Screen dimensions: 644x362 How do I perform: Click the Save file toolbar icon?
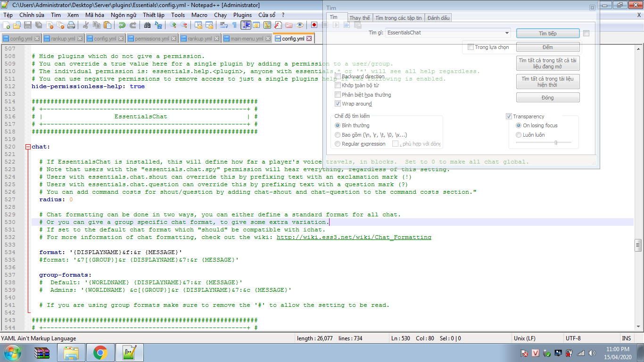[x=28, y=25]
